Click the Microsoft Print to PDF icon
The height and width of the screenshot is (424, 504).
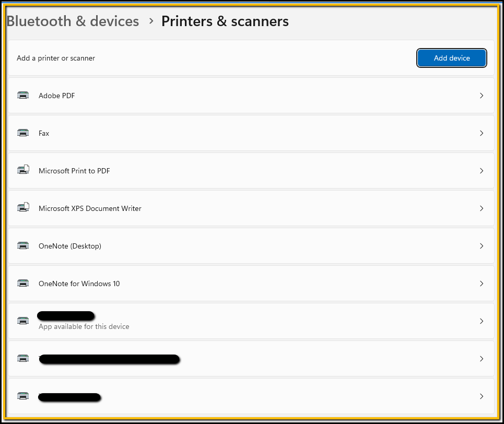pos(23,171)
